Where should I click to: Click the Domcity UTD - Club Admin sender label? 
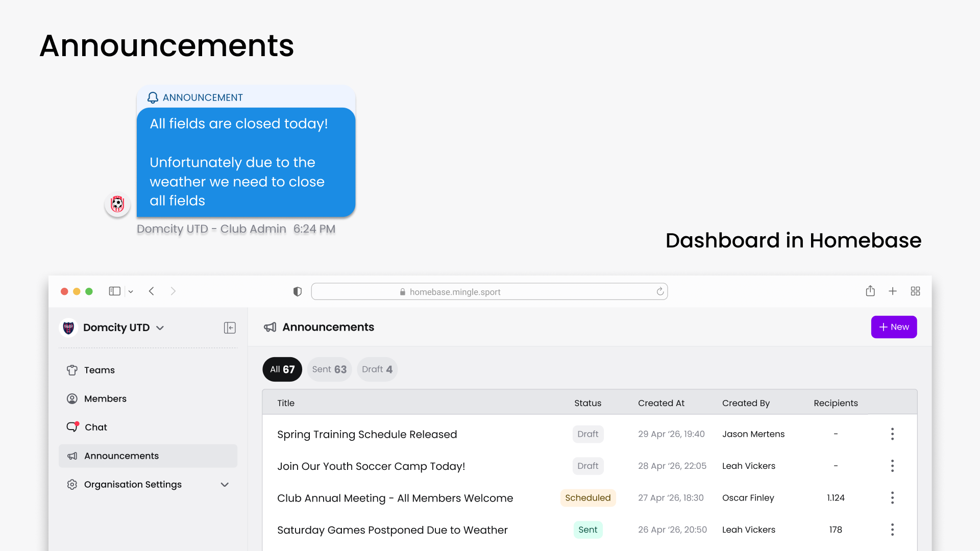pos(211,229)
